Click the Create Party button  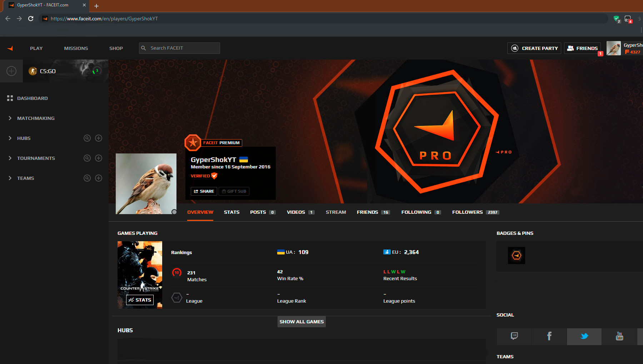point(534,48)
